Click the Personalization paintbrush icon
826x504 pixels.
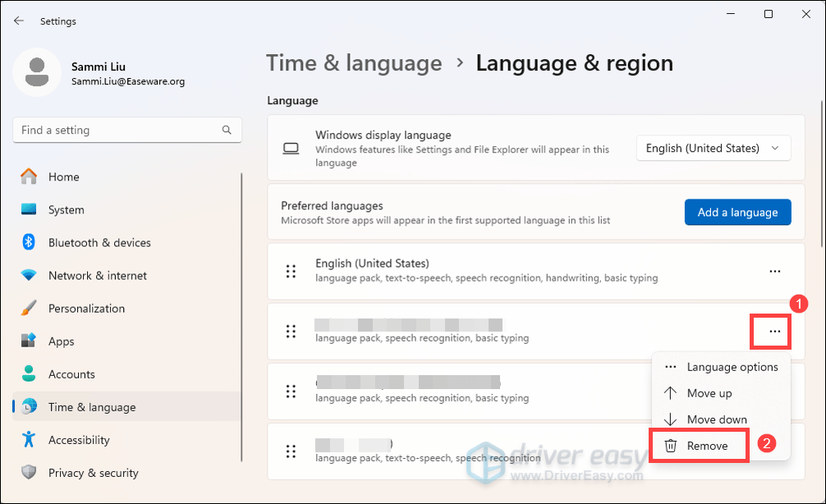pyautogui.click(x=30, y=308)
